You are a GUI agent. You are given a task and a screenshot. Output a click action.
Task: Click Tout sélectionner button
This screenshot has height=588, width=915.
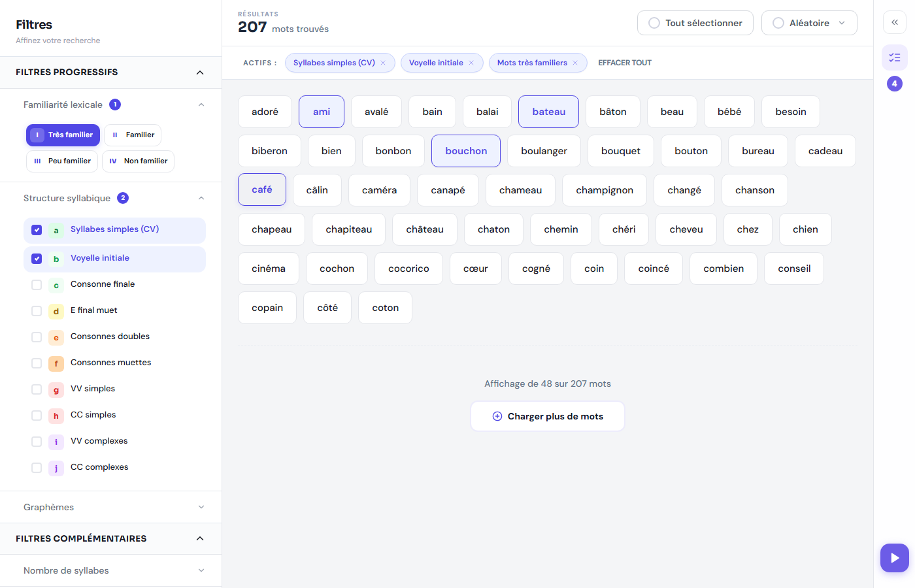pos(695,23)
